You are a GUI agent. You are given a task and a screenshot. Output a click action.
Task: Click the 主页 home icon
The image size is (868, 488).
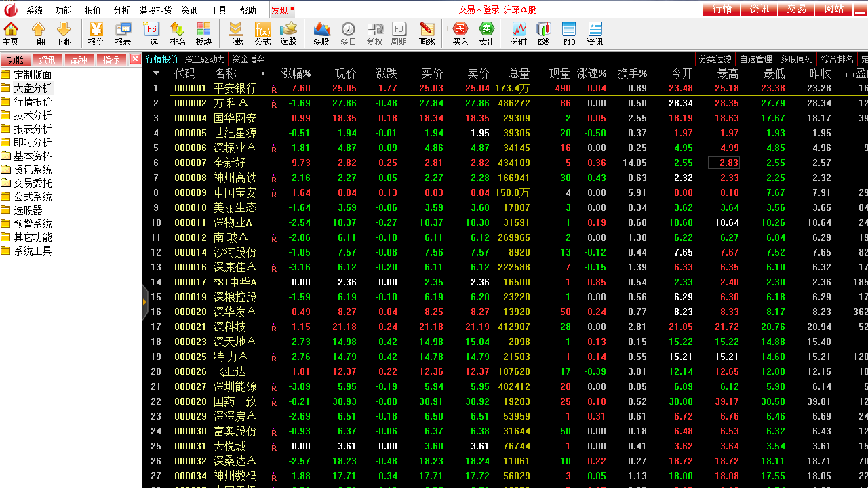click(11, 31)
